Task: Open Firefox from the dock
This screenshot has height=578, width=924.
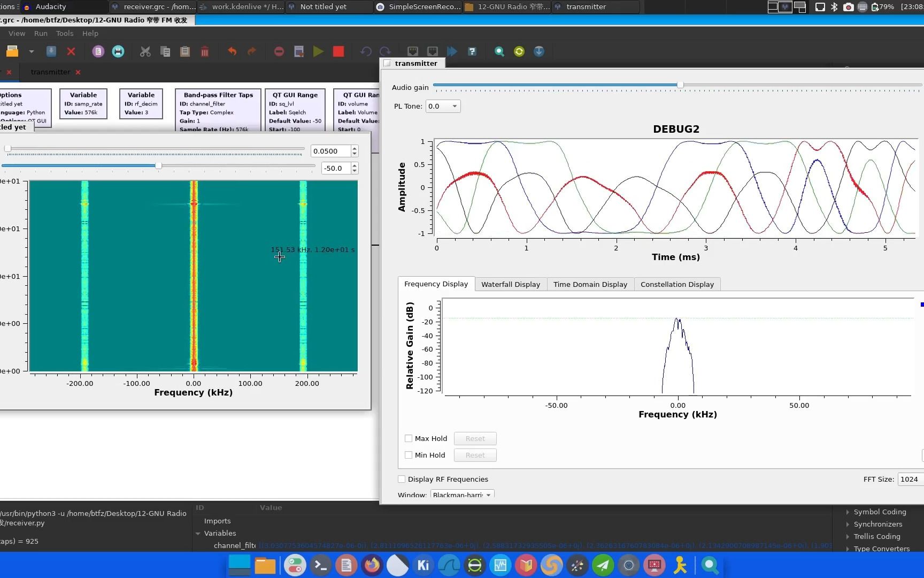Action: click(x=372, y=565)
